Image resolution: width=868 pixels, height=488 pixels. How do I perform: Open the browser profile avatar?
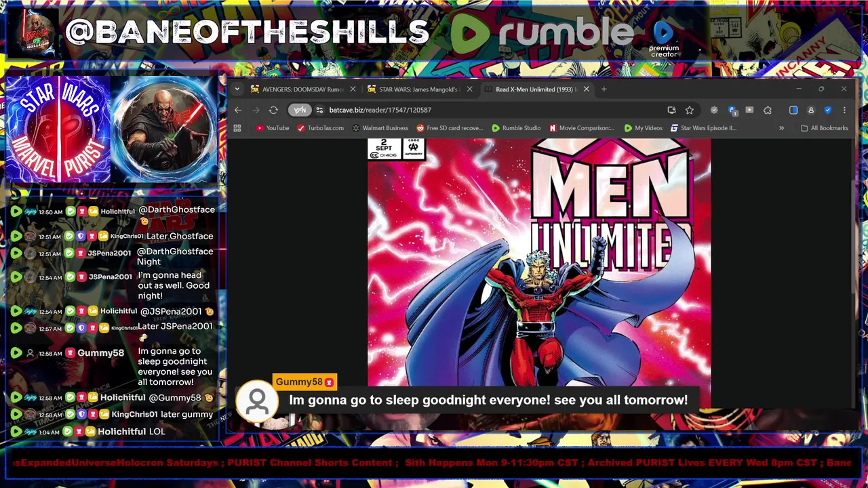(x=811, y=110)
